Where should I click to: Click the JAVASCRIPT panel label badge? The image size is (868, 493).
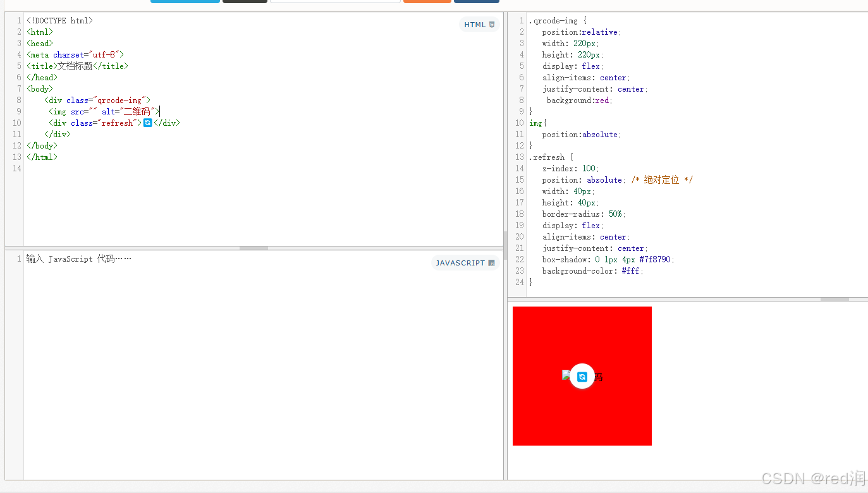(x=465, y=263)
